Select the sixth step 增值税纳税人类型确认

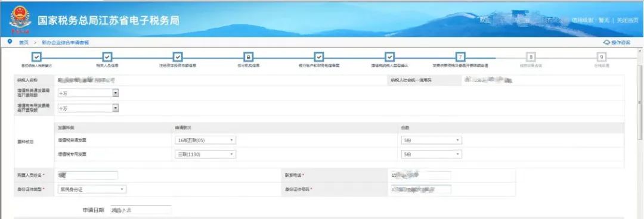tap(390, 57)
